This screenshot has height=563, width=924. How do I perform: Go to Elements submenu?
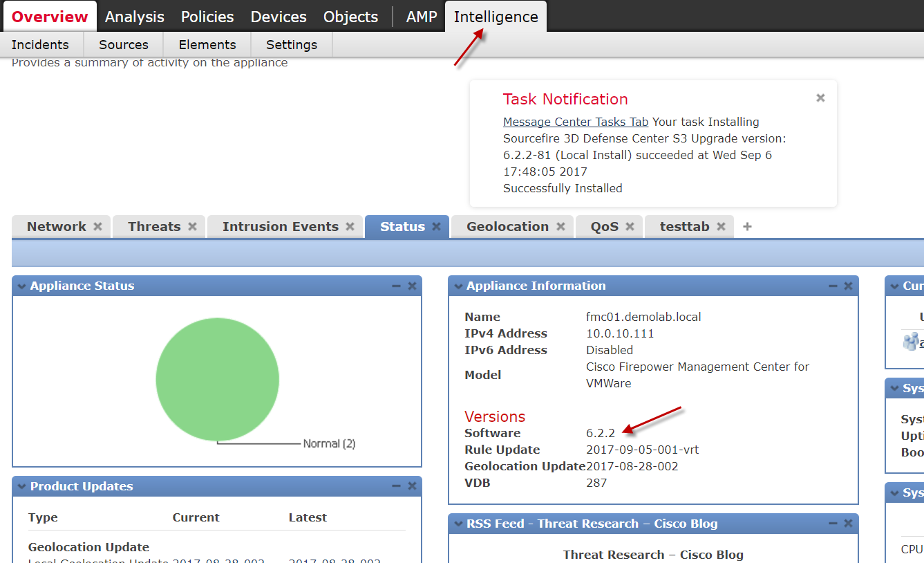click(x=207, y=45)
